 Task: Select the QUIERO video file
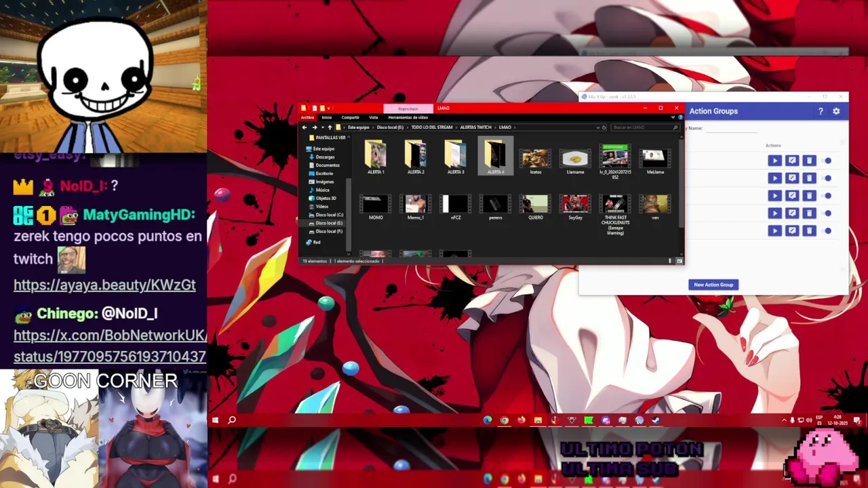click(536, 207)
